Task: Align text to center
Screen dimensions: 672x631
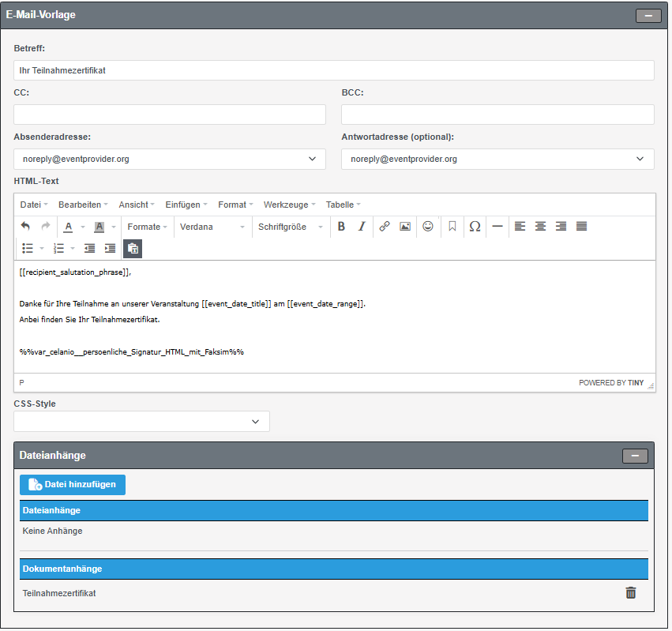Action: 540,227
